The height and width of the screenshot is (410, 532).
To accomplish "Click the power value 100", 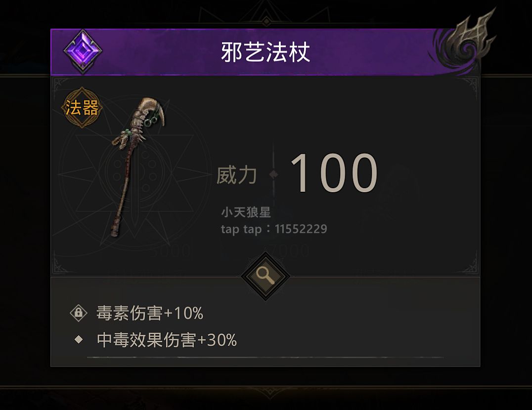I will [x=334, y=172].
